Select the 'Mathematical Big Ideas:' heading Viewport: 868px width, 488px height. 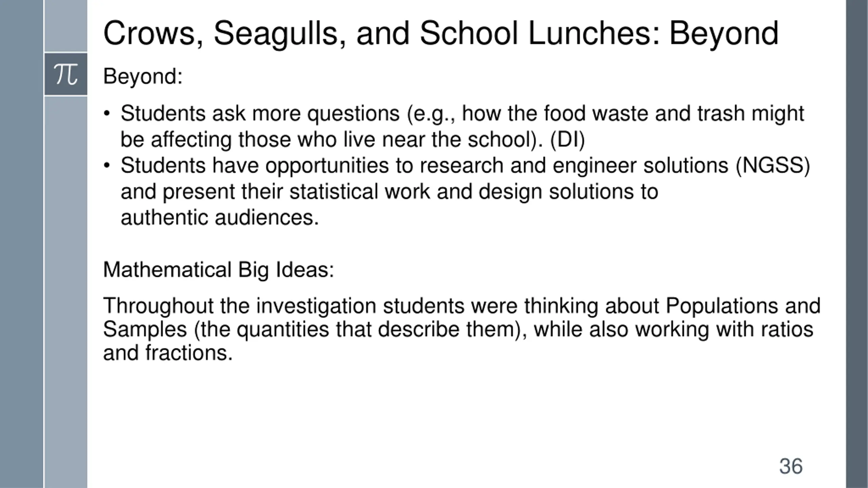pyautogui.click(x=218, y=270)
